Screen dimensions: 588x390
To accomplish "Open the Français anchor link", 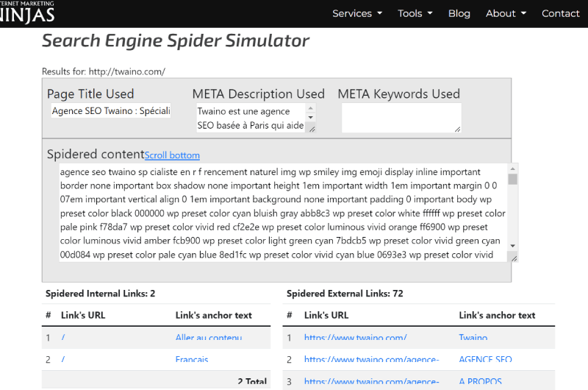I will point(192,360).
